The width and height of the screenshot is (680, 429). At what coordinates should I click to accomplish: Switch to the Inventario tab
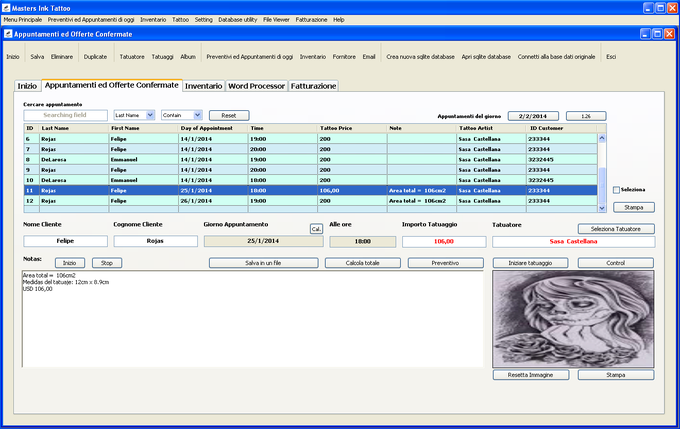click(x=203, y=86)
